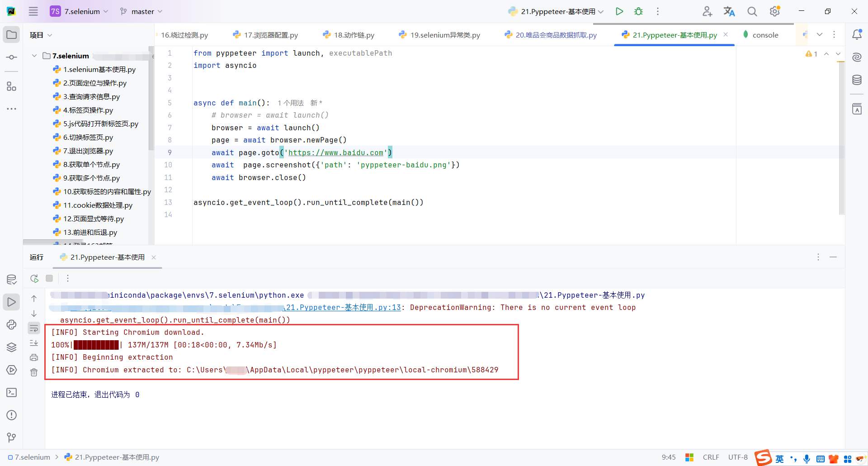Screen dimensions: 868x466
Task: Open the Problems tool window
Action: pyautogui.click(x=12, y=415)
